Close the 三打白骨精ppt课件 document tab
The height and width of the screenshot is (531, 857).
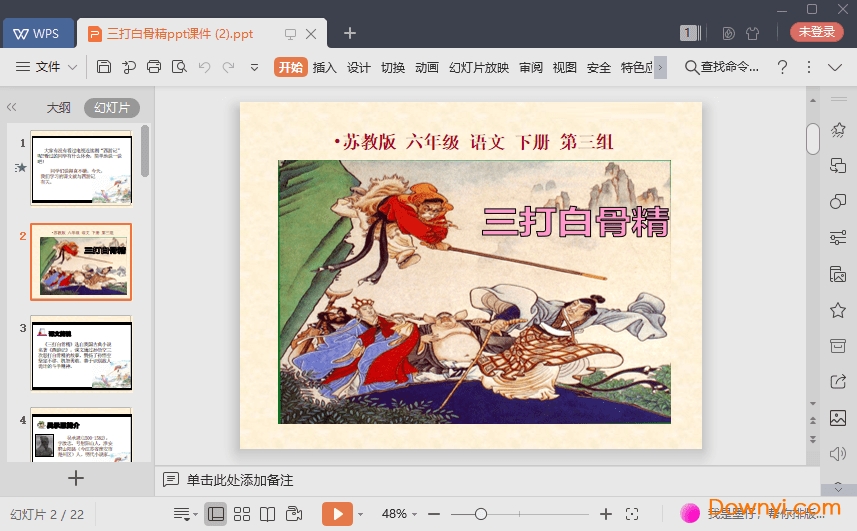(311, 34)
